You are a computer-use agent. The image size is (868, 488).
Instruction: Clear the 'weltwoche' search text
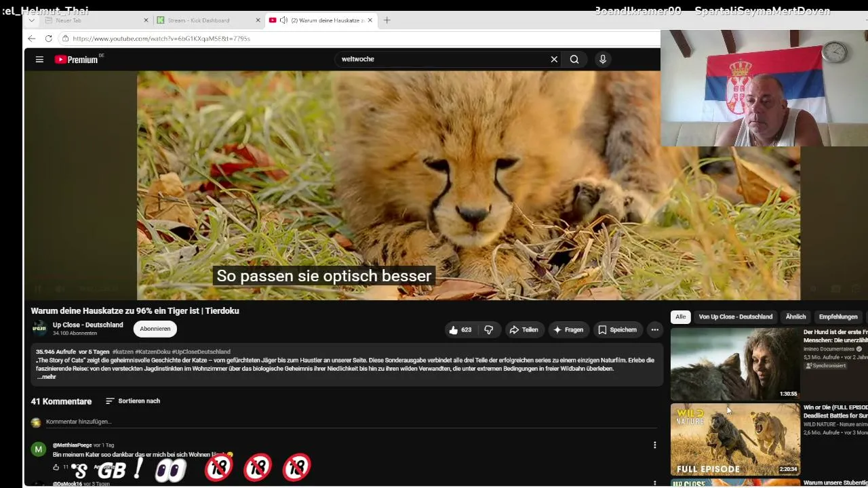pos(554,59)
